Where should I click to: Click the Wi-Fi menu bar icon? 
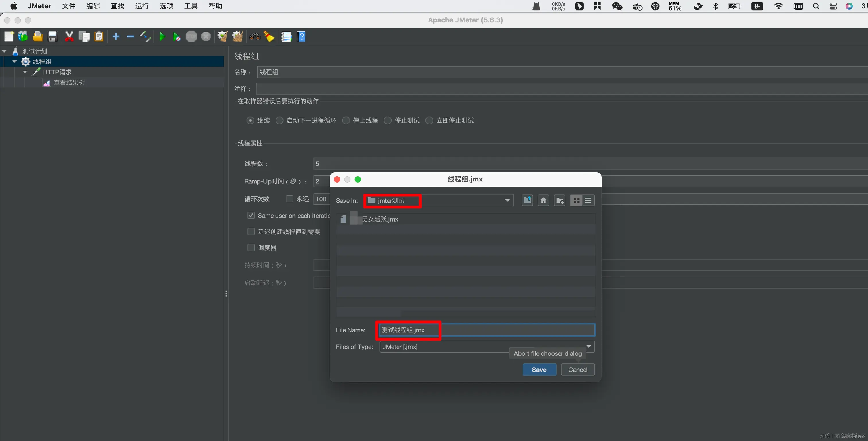[778, 6]
